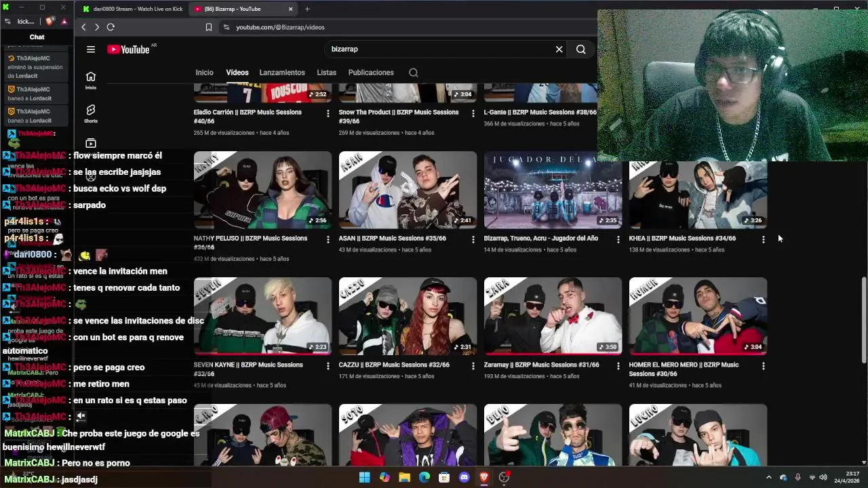The width and height of the screenshot is (868, 488).
Task: Open the Subscriptions icon in YouTube sidebar
Action: pyautogui.click(x=90, y=143)
